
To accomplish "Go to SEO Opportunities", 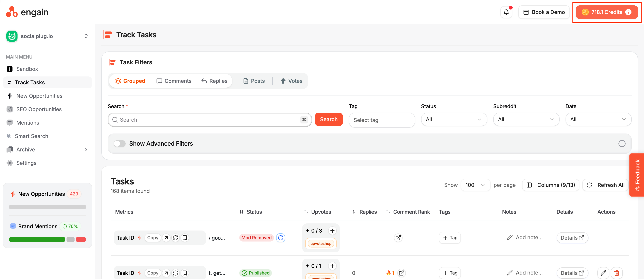I will pos(48,109).
